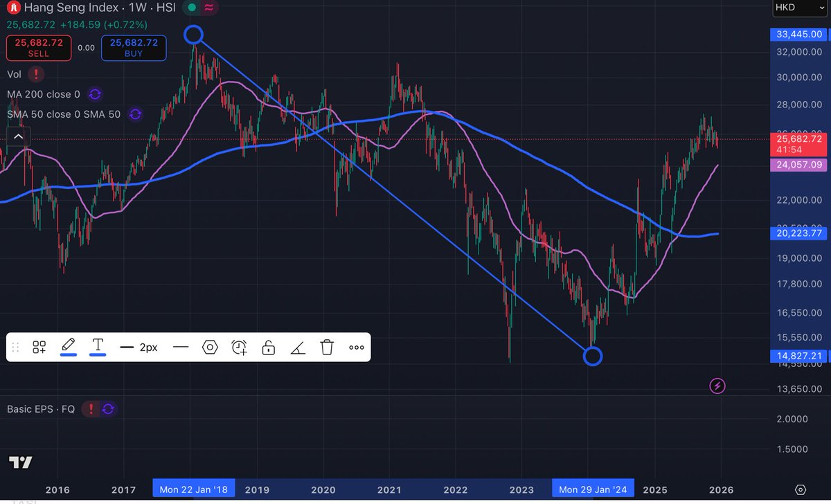Select the MA 200 close 0 label
This screenshot has width=831, height=504.
pyautogui.click(x=44, y=94)
